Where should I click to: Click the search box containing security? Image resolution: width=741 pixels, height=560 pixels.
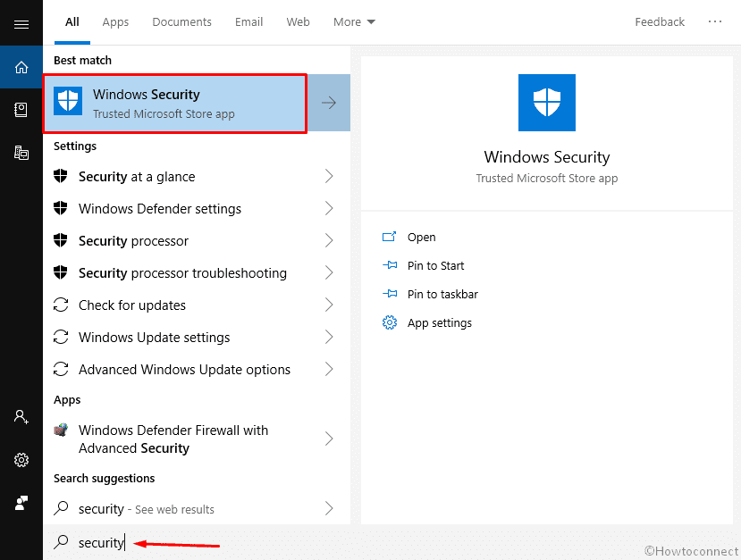[392, 542]
